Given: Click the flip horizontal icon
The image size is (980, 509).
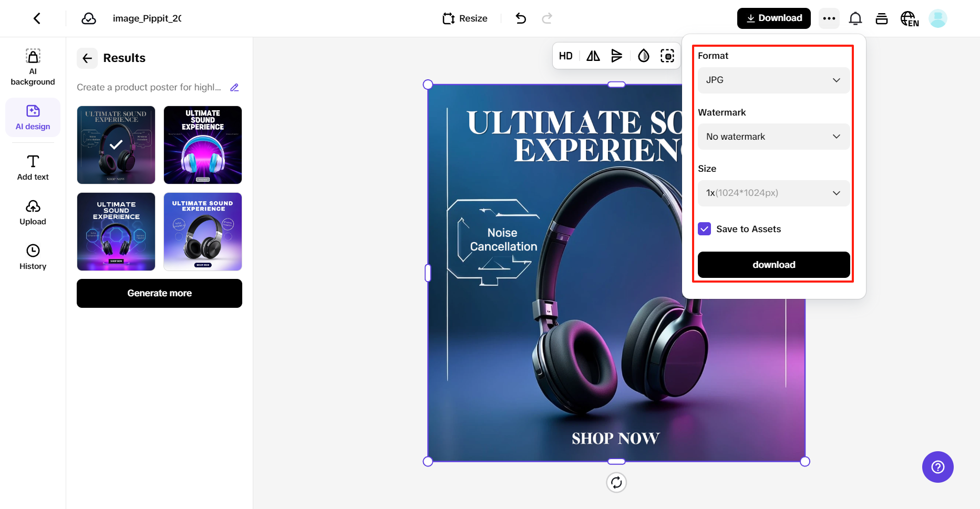Looking at the screenshot, I should (593, 56).
